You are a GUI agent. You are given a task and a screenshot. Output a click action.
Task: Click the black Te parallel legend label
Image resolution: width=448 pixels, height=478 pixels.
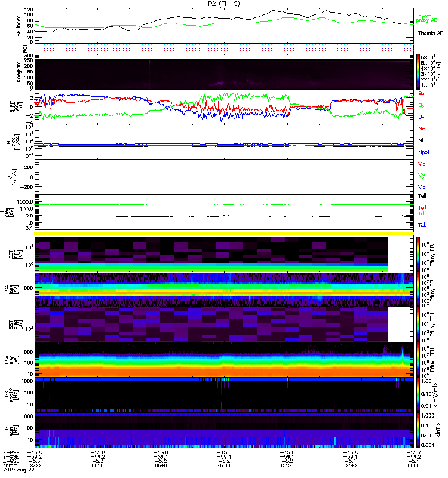click(x=422, y=196)
